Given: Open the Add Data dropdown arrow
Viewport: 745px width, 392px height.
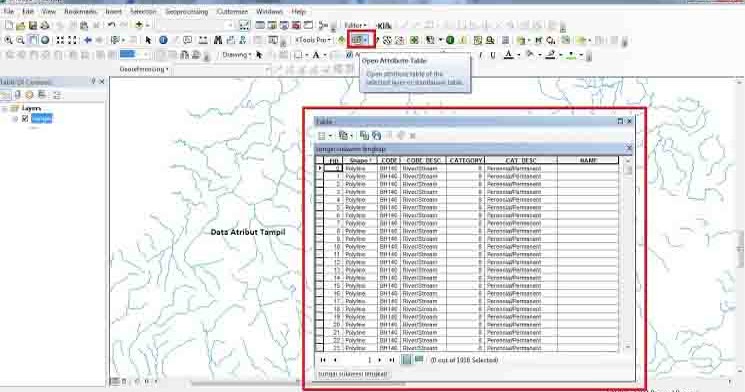Looking at the screenshot, I should (x=148, y=25).
